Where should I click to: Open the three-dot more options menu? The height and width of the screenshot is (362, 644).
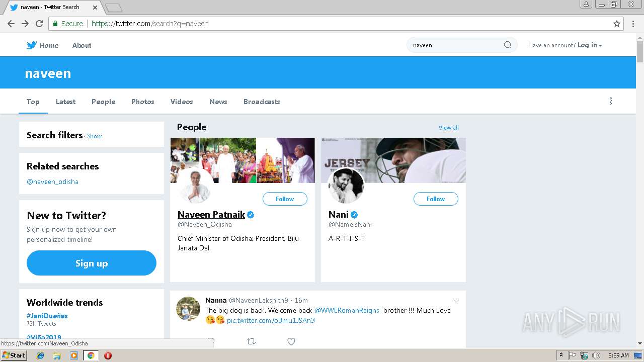pyautogui.click(x=611, y=101)
